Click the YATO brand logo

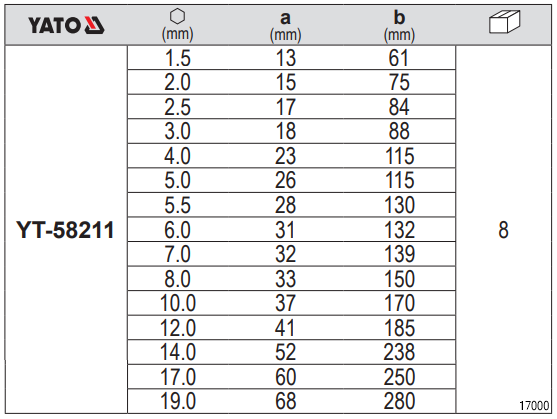click(66, 26)
